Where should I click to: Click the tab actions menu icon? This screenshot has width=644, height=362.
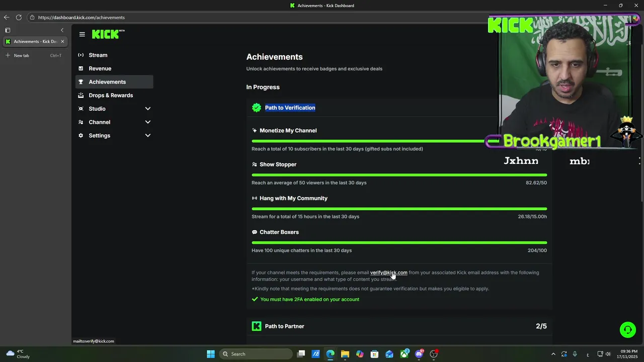coord(8,30)
